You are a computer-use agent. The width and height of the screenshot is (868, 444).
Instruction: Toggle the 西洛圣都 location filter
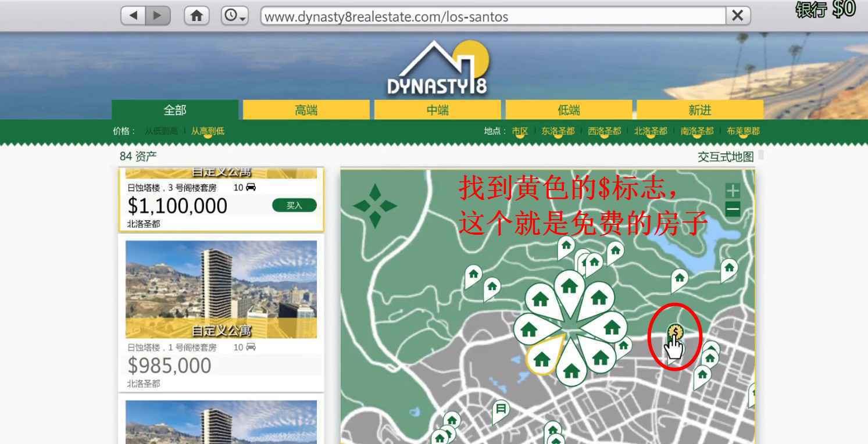(x=605, y=131)
